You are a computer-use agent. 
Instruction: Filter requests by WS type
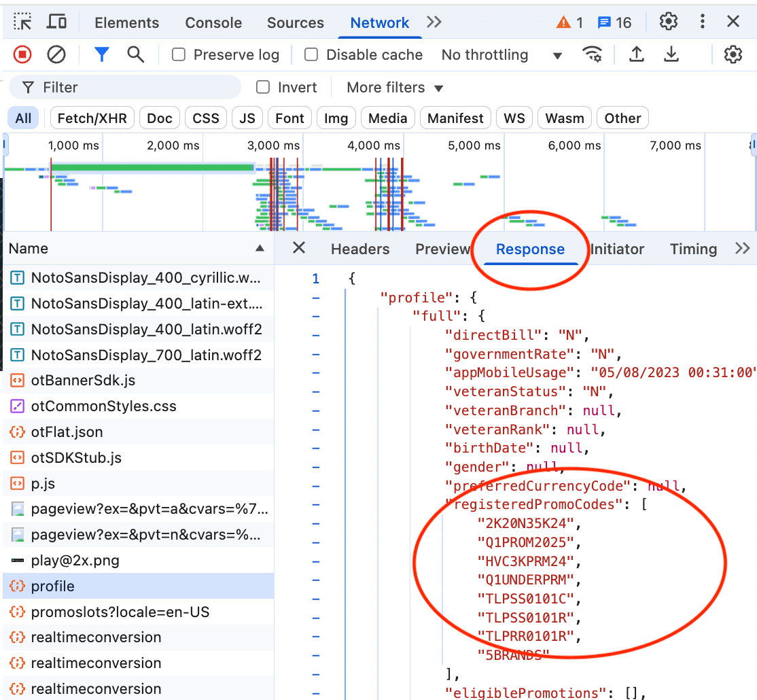click(x=514, y=118)
